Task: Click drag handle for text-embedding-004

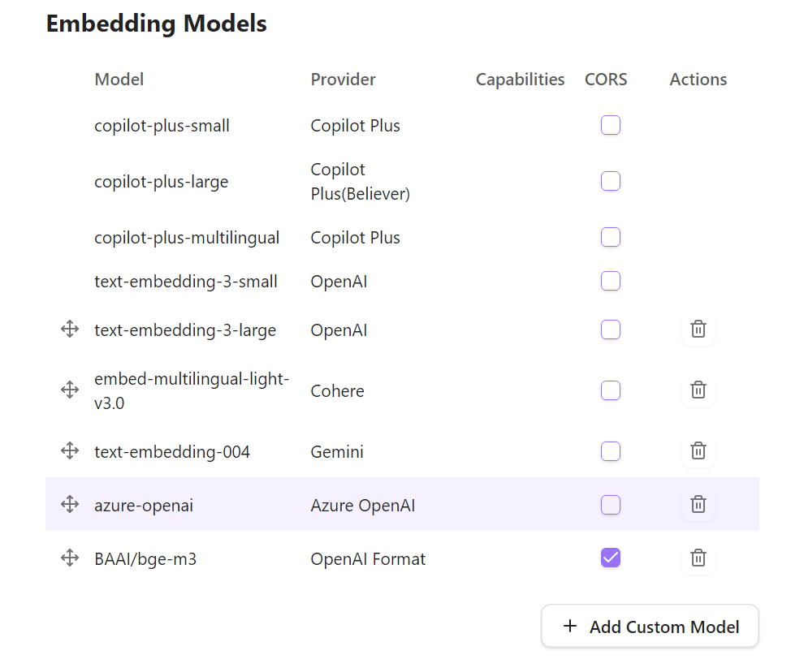Action: (x=70, y=451)
